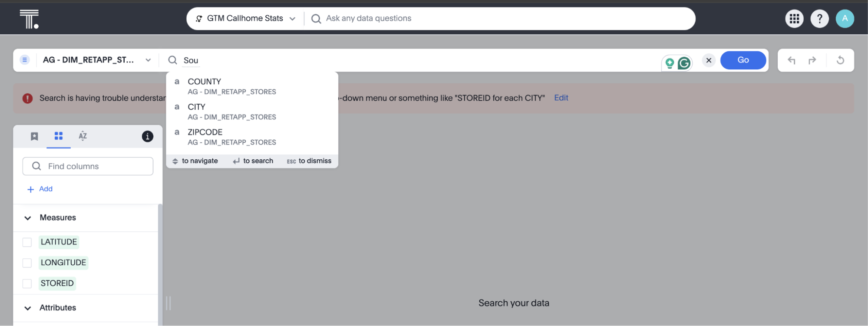Click the info circle in the columns panel
The image size is (868, 326).
(147, 136)
